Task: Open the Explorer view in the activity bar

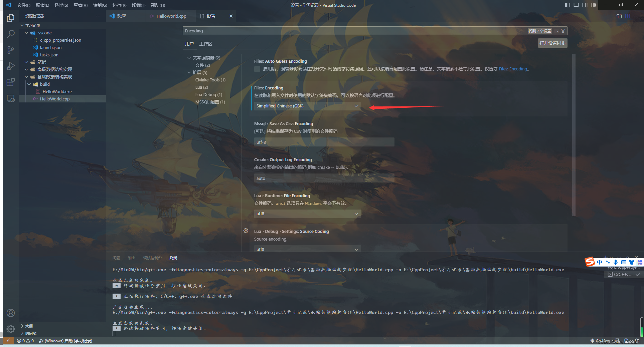Action: pos(11,17)
